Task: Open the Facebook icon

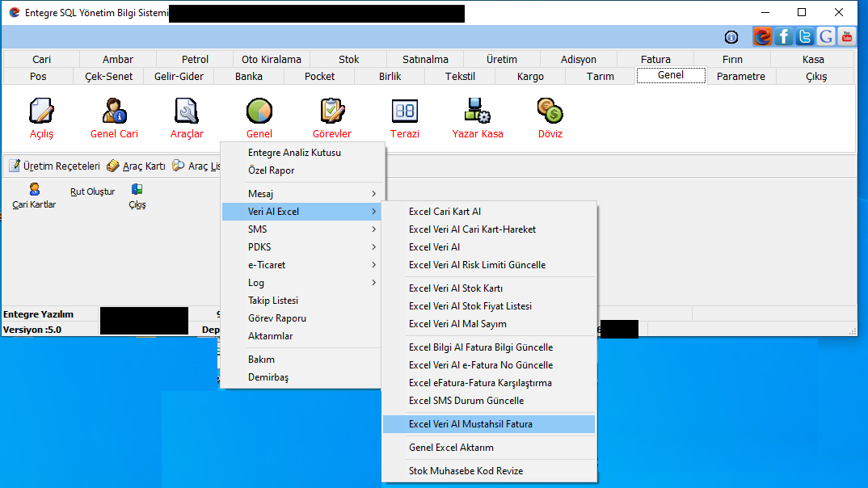Action: tap(784, 37)
